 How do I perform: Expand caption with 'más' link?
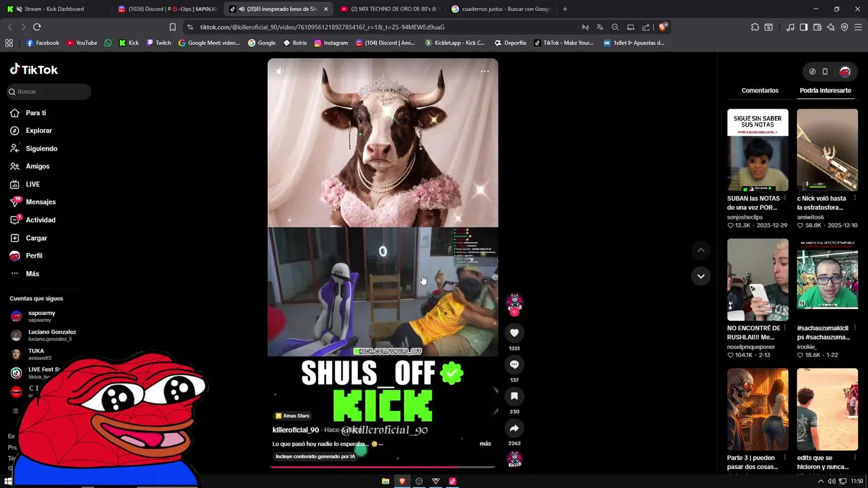click(486, 443)
